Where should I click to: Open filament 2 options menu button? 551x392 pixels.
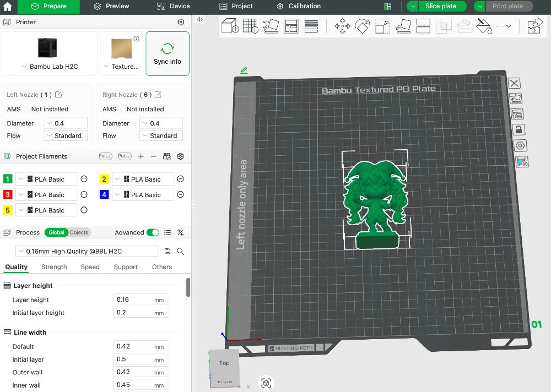(180, 179)
